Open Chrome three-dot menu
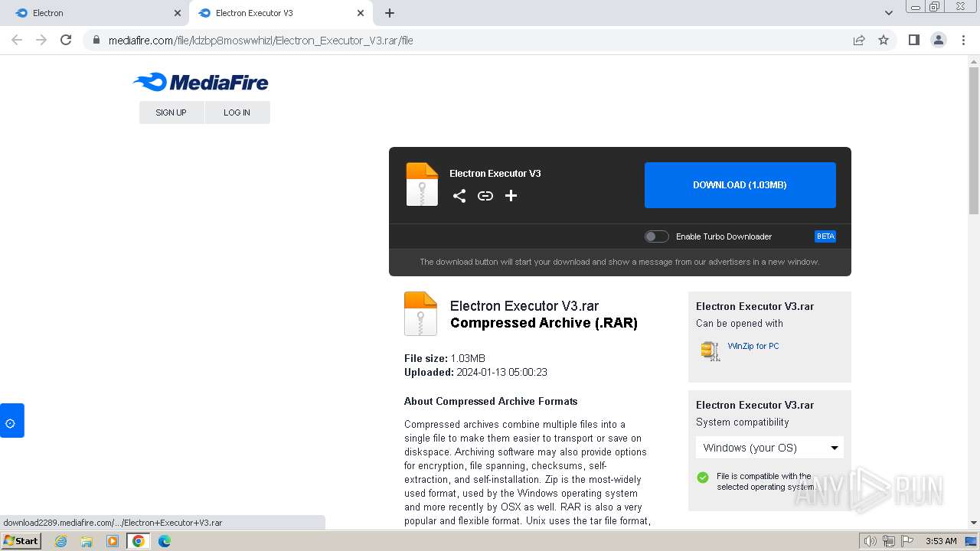This screenshot has height=551, width=980. pyautogui.click(x=964, y=40)
